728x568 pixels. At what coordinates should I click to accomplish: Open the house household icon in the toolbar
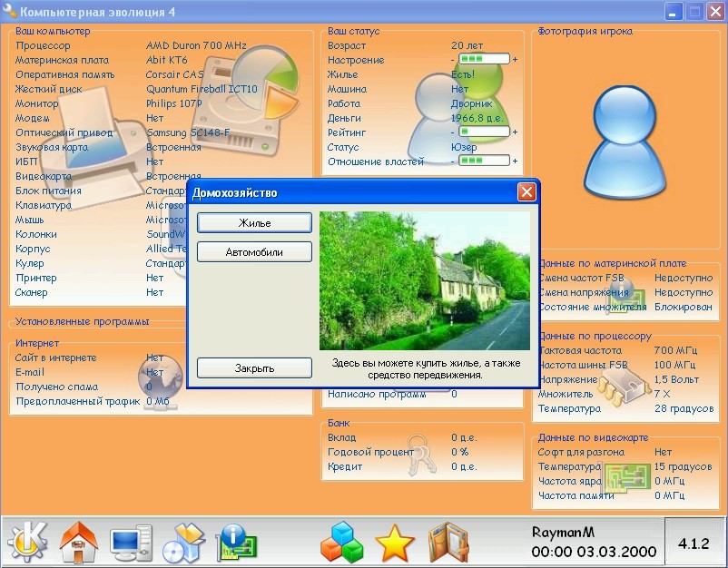tap(79, 542)
